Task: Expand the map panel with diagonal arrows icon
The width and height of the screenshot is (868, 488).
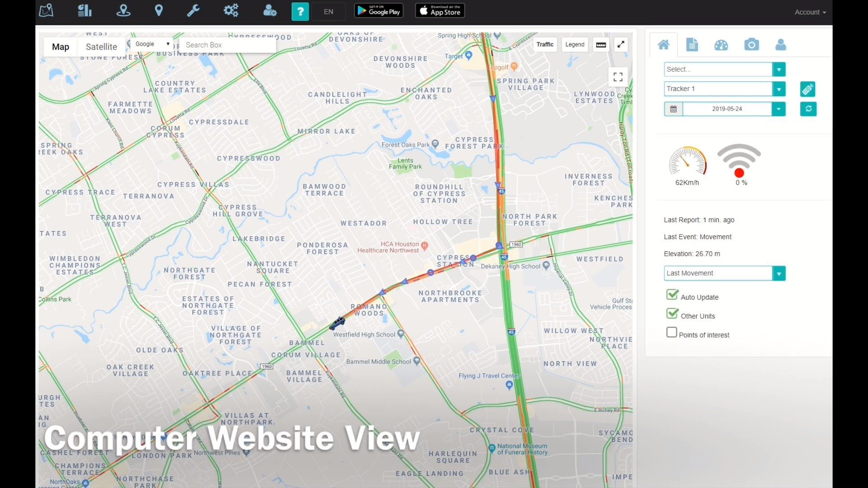Action: 621,44
